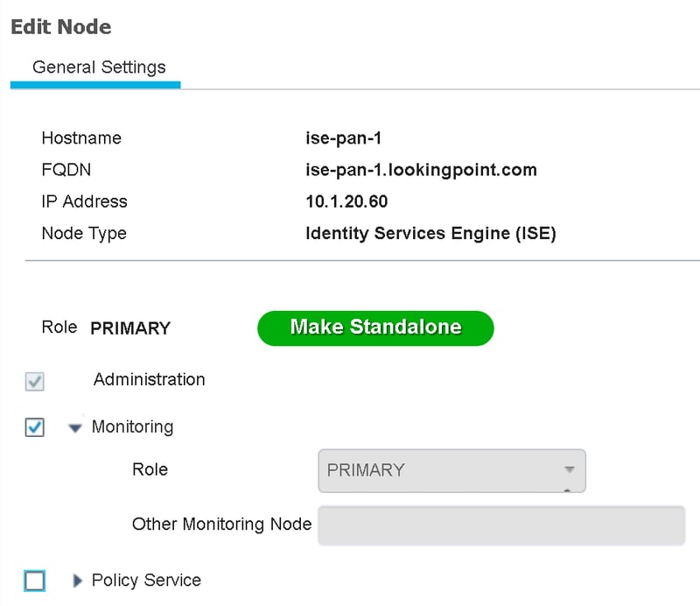Enable the Policy Service checkbox
Image resolution: width=700 pixels, height=606 pixels.
click(x=34, y=580)
